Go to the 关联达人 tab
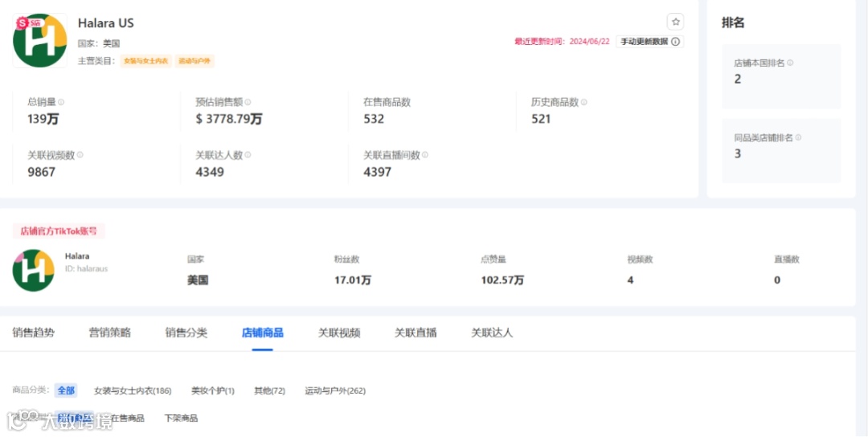868x437 pixels. click(492, 333)
